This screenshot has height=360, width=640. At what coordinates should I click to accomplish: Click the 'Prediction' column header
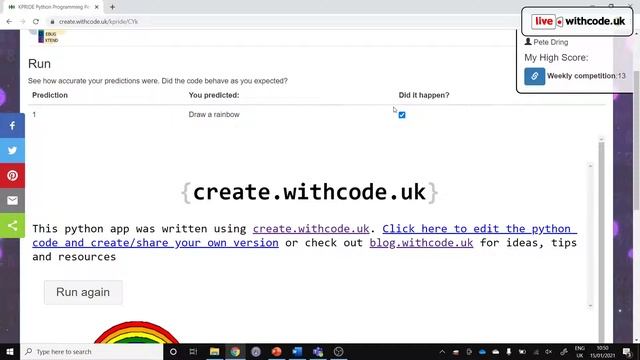point(50,95)
